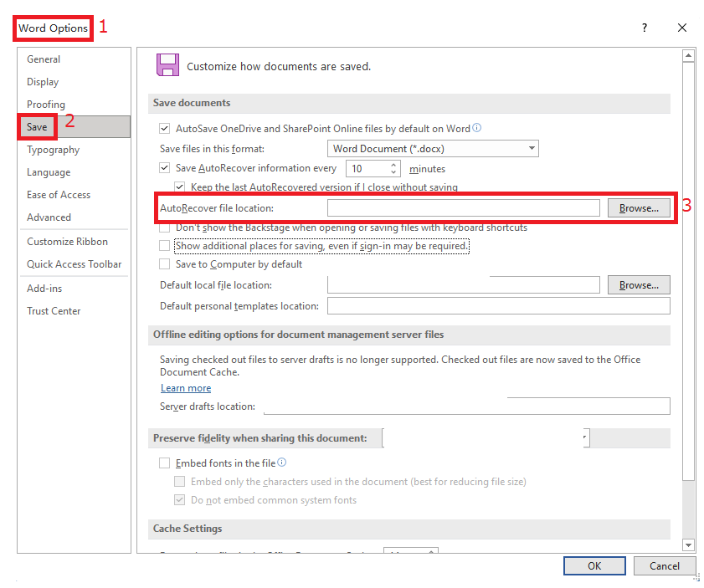704x588 pixels.
Task: Click Browse for Default local file location
Action: click(x=639, y=285)
